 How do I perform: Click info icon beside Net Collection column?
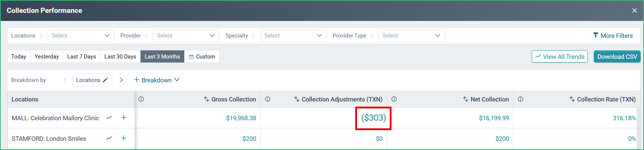point(394,99)
